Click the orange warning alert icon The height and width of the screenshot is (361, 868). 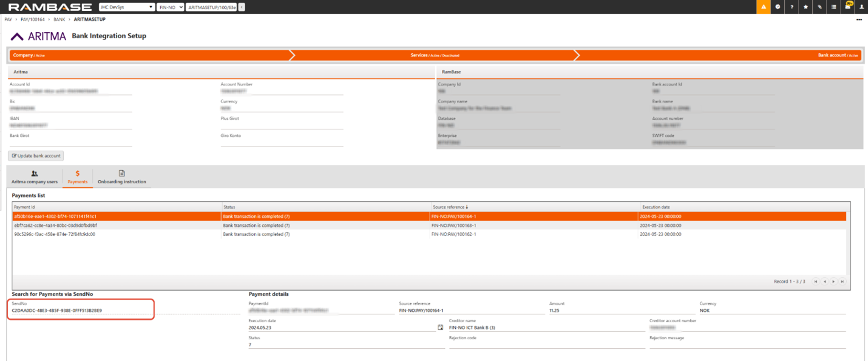coord(764,7)
